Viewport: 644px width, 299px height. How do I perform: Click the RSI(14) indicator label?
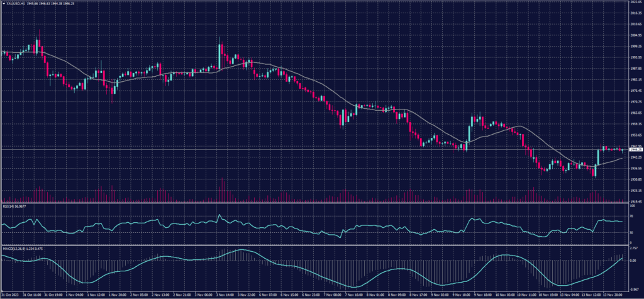(9, 206)
